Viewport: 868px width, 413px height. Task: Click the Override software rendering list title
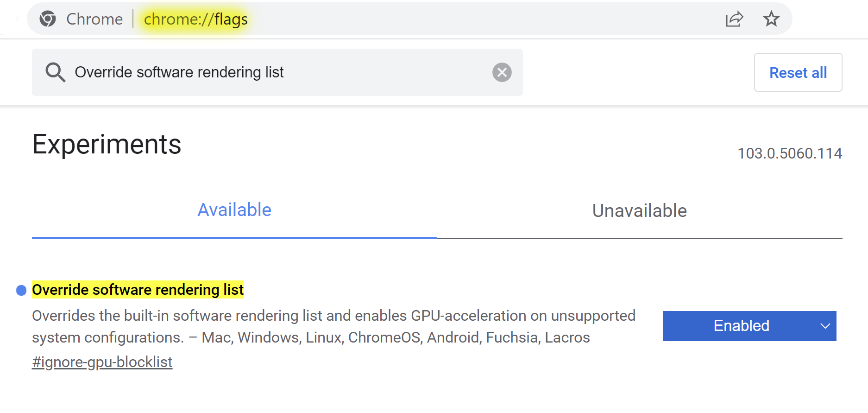coord(138,290)
